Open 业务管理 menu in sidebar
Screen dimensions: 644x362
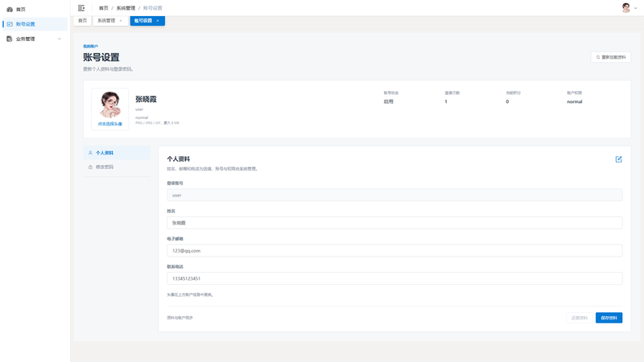(35, 39)
